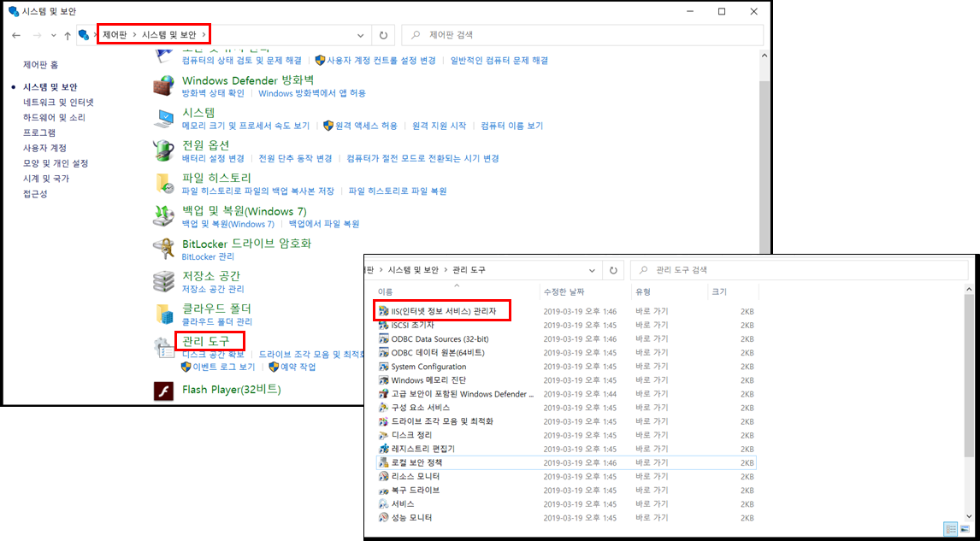Open 사용자 계정 category
This screenshot has height=541, width=980.
click(45, 148)
